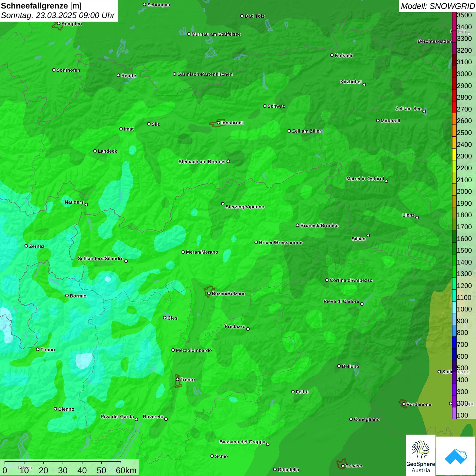Click the Pieve di Cadore label

click(x=341, y=301)
